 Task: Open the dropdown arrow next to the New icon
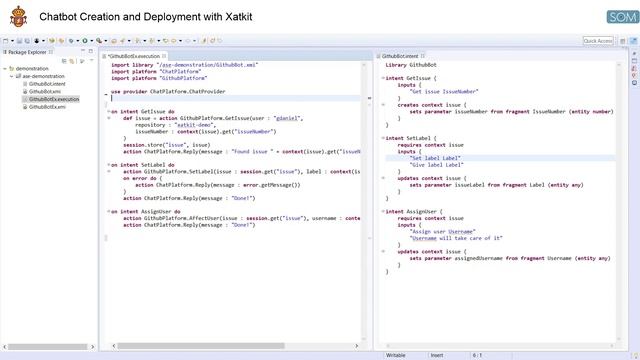[12, 41]
